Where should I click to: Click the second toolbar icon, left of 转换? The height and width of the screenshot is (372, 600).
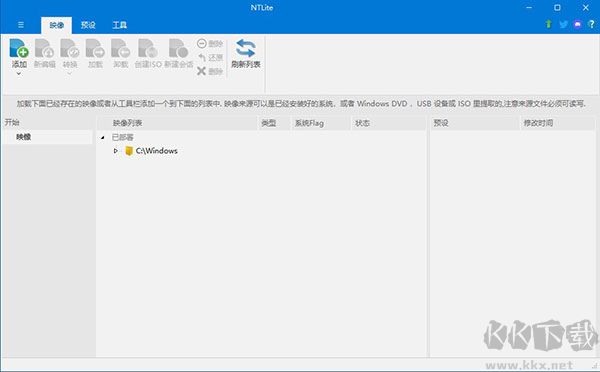click(44, 48)
